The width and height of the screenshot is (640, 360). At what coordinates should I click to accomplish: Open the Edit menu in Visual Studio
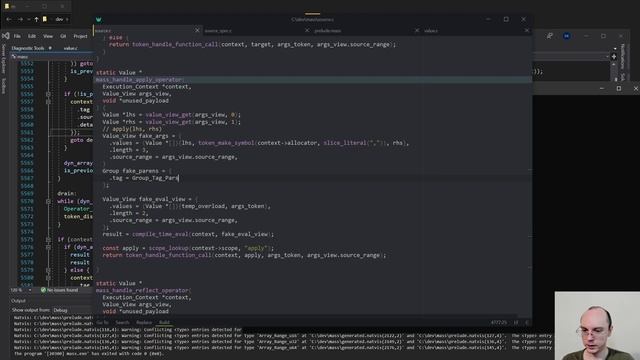point(32,36)
